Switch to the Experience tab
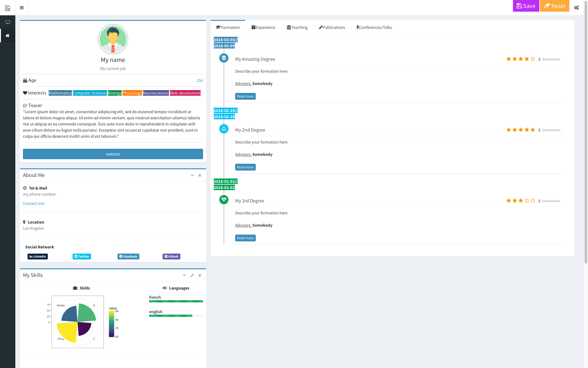Image resolution: width=588 pixels, height=368 pixels. [263, 27]
